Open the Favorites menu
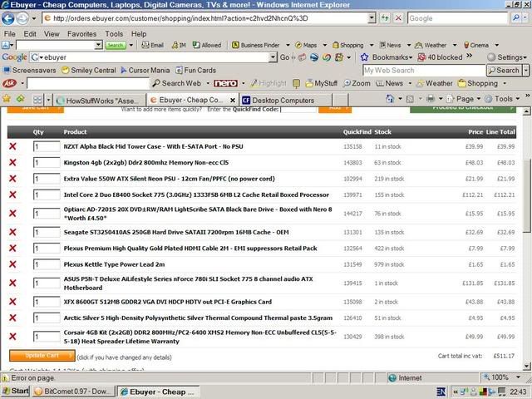 pos(81,34)
